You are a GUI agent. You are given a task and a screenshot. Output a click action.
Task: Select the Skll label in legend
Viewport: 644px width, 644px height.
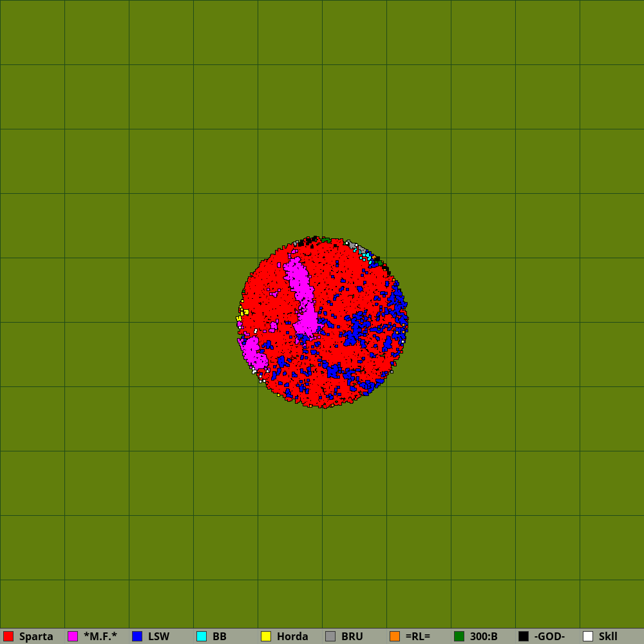608,637
